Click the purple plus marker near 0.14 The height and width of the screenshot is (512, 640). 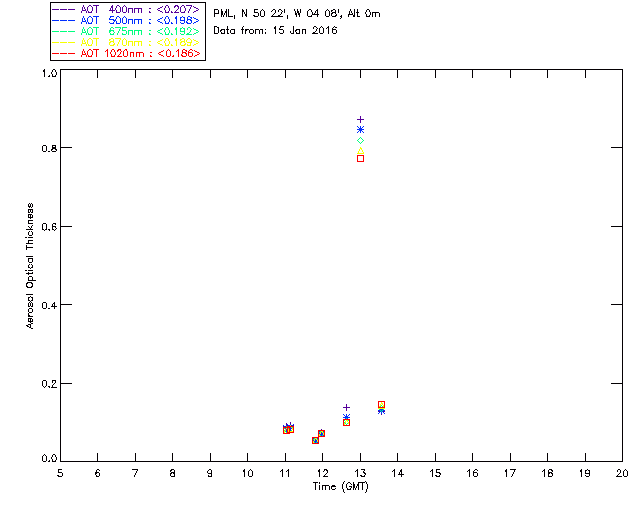[347, 407]
